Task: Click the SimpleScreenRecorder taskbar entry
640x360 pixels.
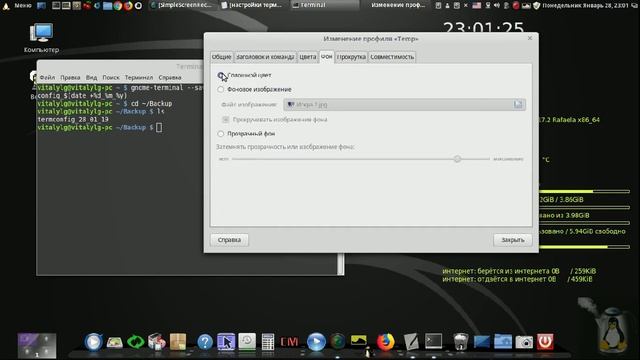Action: click(x=182, y=5)
